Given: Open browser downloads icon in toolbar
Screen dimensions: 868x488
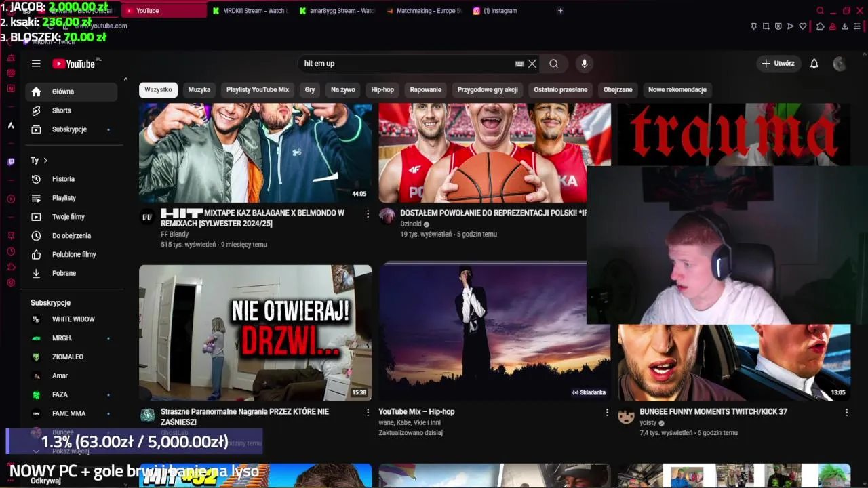Looking at the screenshot, I should click(845, 26).
